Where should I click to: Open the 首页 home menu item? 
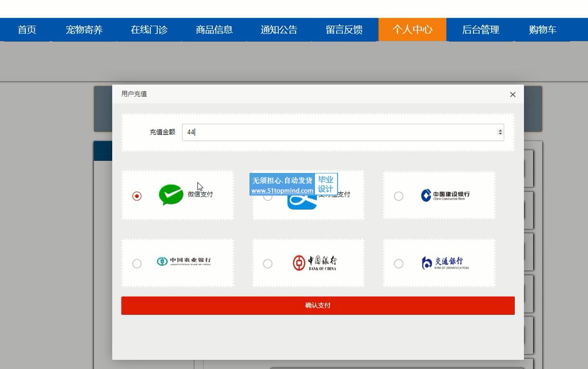27,29
